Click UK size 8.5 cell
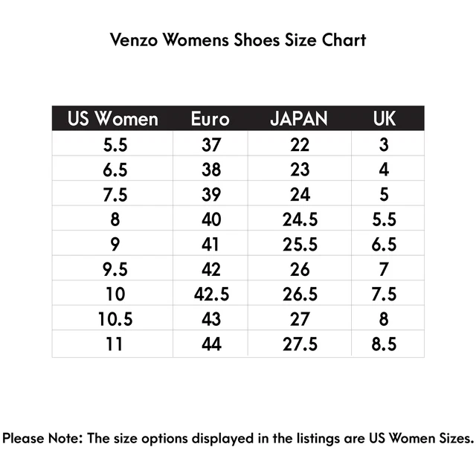476x476 pixels. [384, 344]
